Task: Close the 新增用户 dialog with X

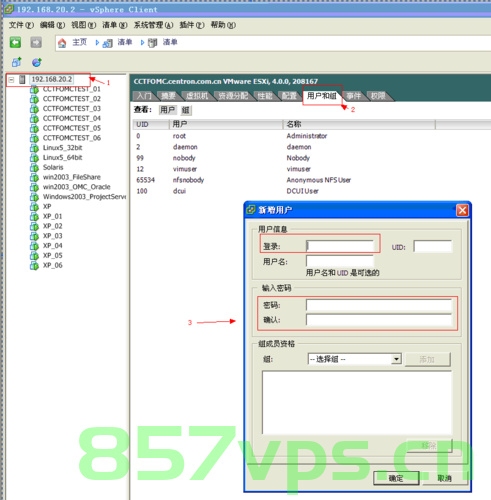Action: click(462, 210)
